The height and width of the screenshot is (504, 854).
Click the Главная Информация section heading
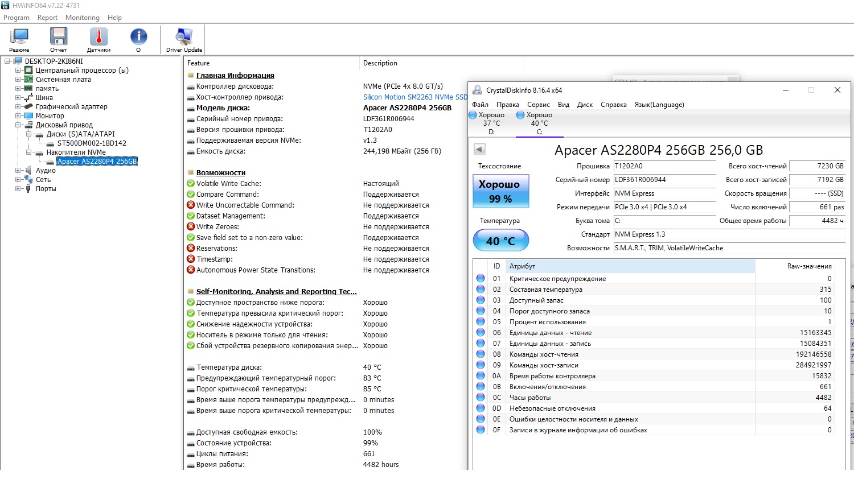tap(235, 76)
